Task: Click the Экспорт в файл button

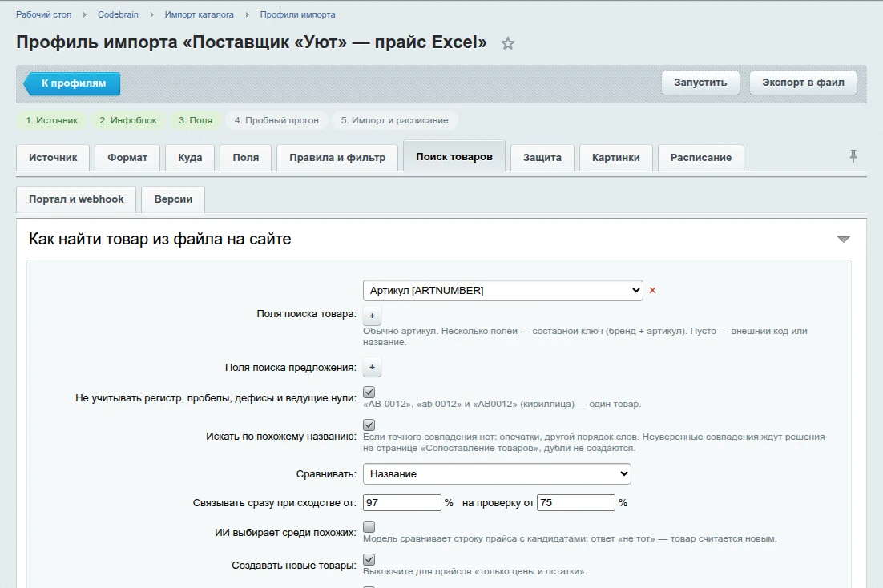Action: click(803, 83)
